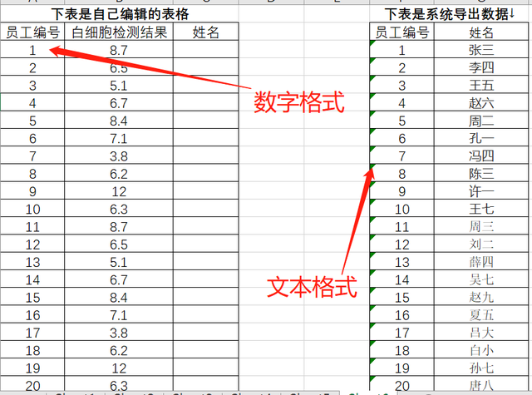
Task: Click employee number 10 in left table
Action: (x=32, y=209)
